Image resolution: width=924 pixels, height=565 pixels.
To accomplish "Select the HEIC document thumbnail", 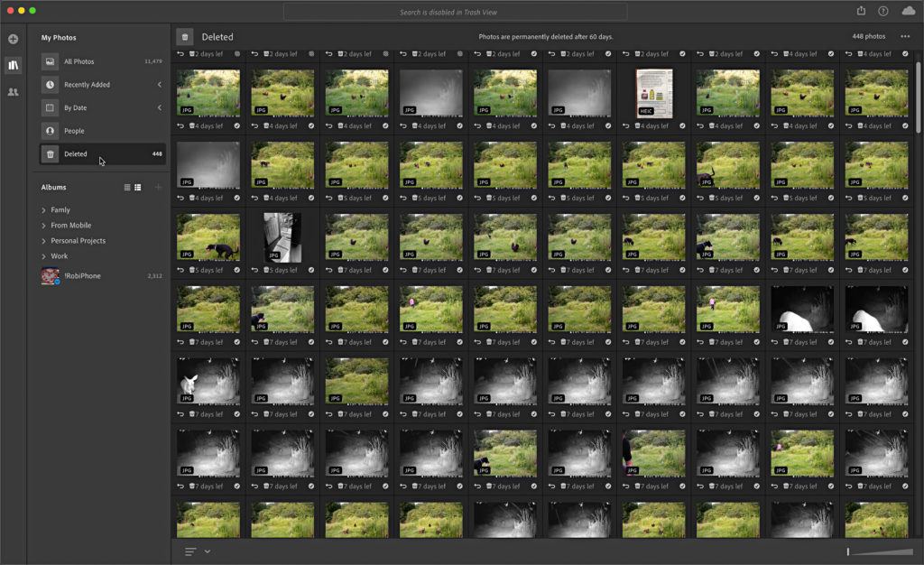I will pyautogui.click(x=654, y=93).
